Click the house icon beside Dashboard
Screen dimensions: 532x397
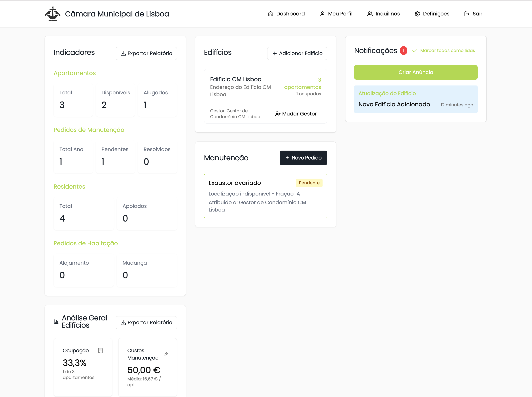(x=270, y=14)
